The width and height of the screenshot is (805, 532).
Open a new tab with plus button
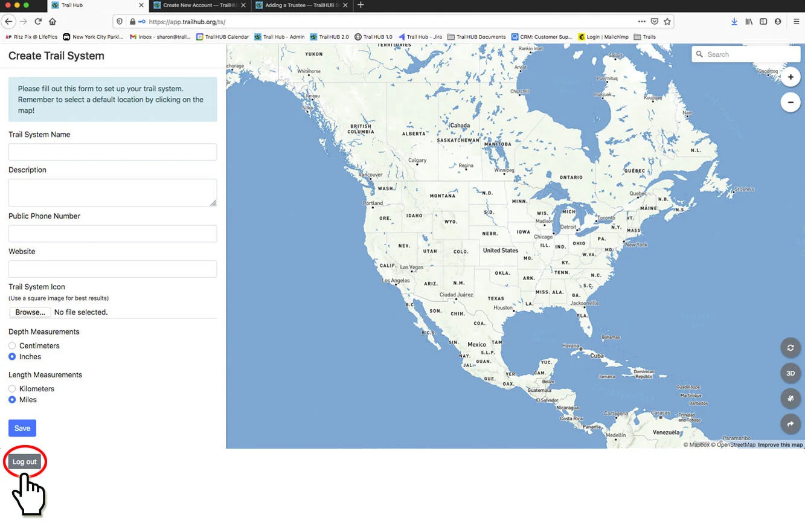coord(361,5)
